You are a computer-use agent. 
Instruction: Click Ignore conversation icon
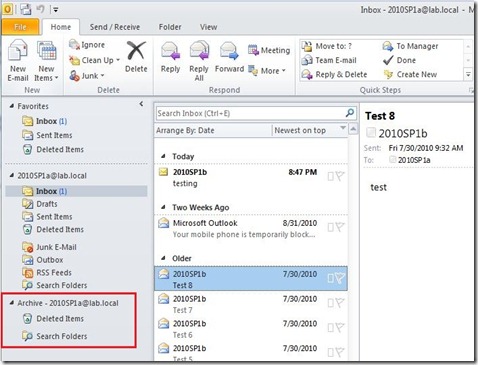click(74, 45)
